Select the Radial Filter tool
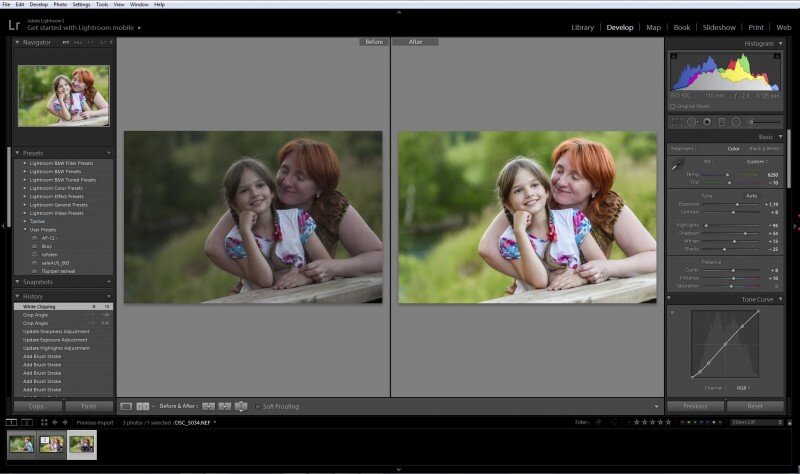The width and height of the screenshot is (800, 474). [x=736, y=122]
